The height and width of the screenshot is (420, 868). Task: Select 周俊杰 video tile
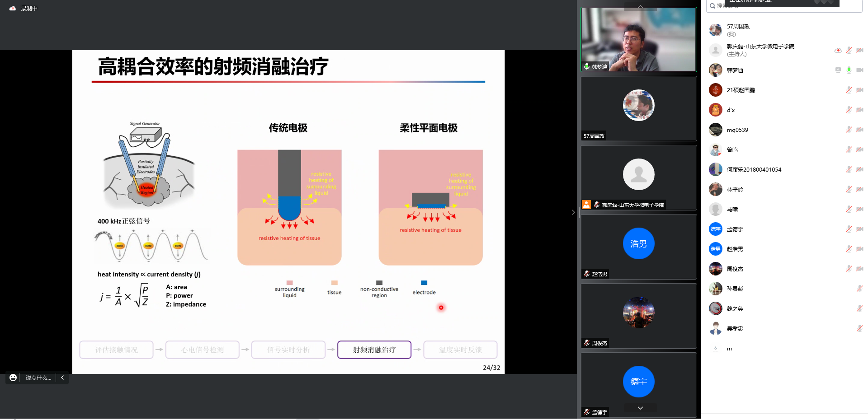639,316
